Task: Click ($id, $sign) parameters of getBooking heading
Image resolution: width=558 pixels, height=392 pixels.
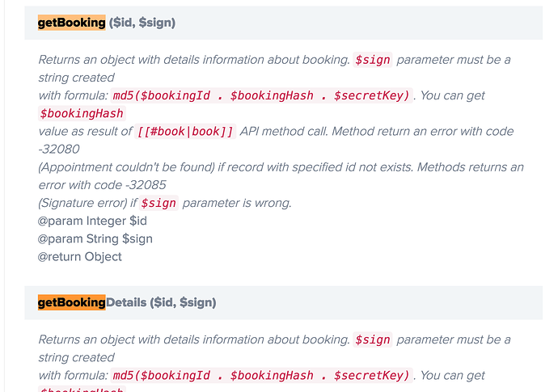Action: coord(142,23)
